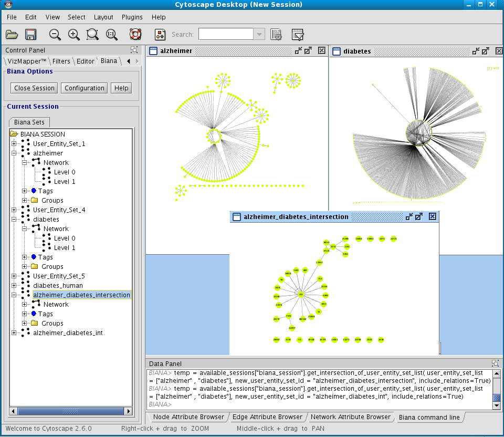This screenshot has height=437, width=504.
Task: Expand the User_Entity_Set_1 tree node
Action: click(14, 143)
